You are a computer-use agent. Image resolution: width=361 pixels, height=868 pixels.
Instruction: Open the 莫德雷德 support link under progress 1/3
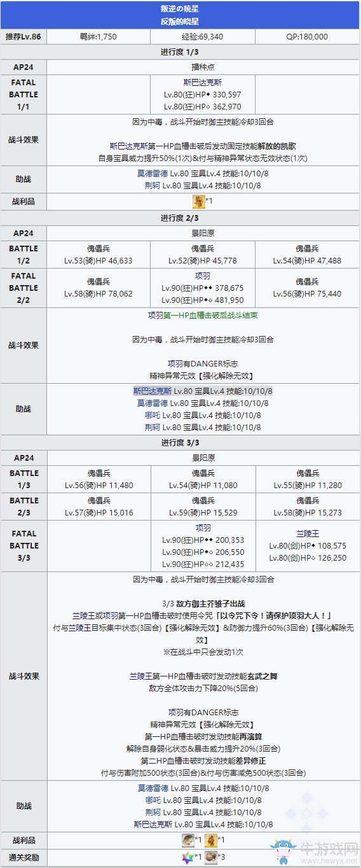(x=153, y=173)
